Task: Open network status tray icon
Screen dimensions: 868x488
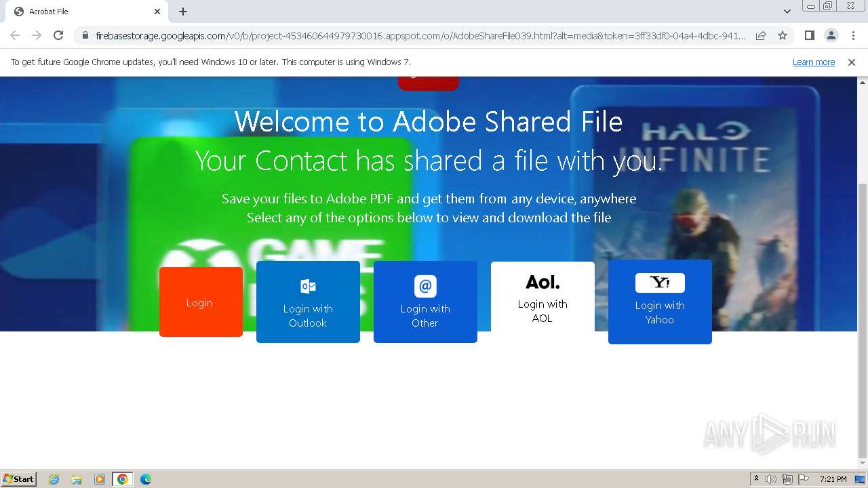Action: tap(787, 479)
